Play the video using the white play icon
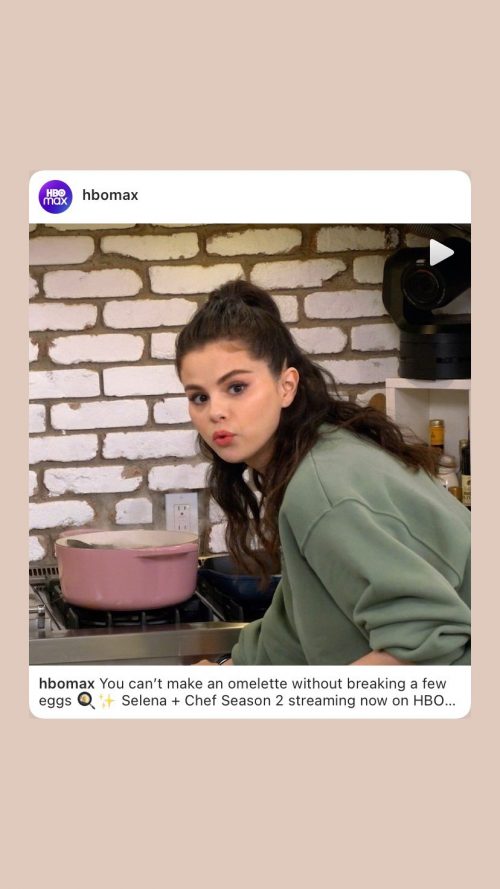The image size is (500, 889). [441, 252]
